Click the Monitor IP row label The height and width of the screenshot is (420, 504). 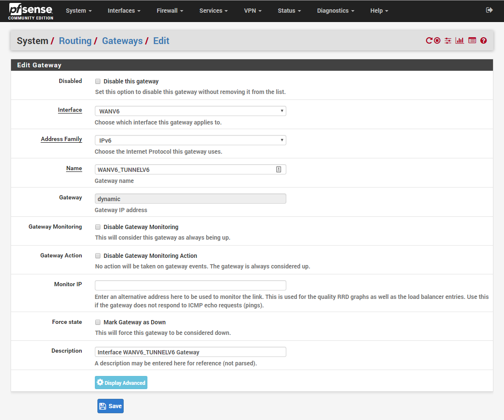68,284
